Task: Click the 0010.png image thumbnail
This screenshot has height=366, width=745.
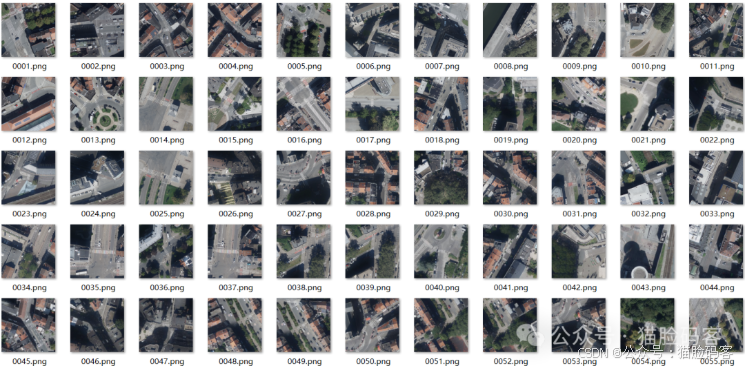Action: 648,30
